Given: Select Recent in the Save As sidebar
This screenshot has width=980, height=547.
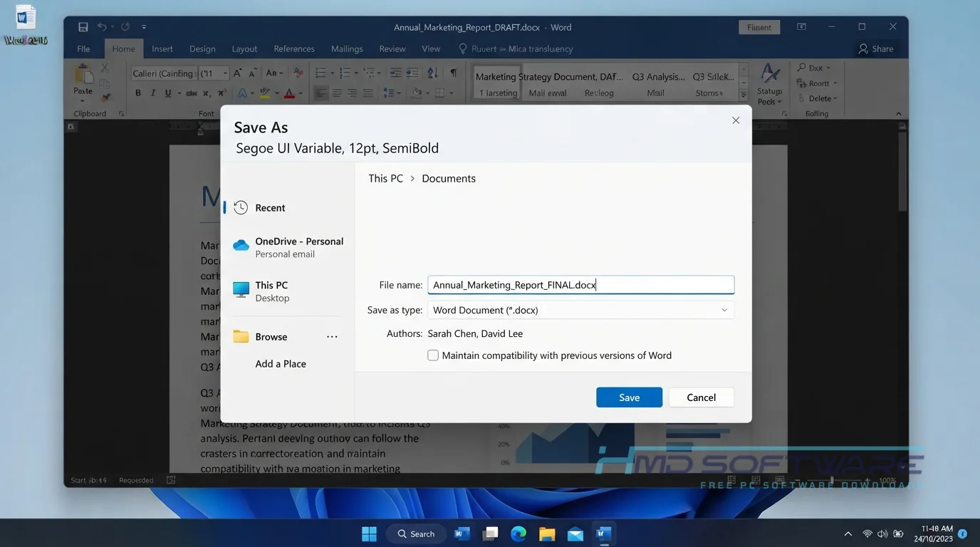Looking at the screenshot, I should click(x=288, y=208).
